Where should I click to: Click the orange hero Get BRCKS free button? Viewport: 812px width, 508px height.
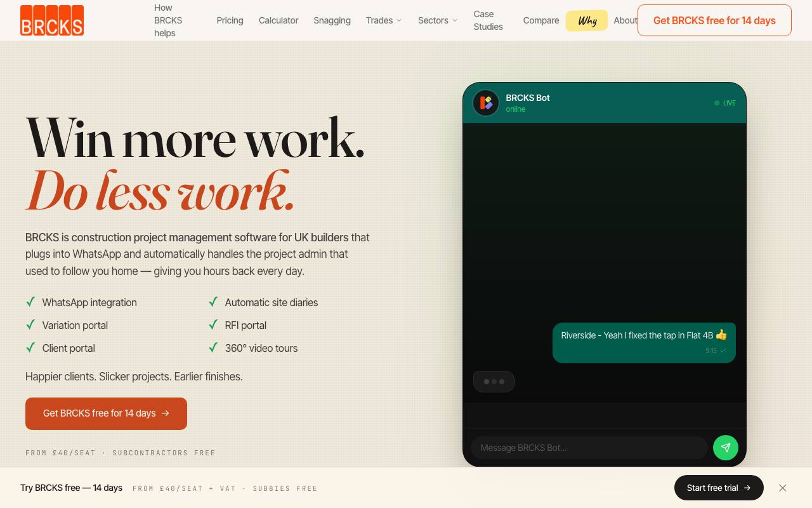106,413
